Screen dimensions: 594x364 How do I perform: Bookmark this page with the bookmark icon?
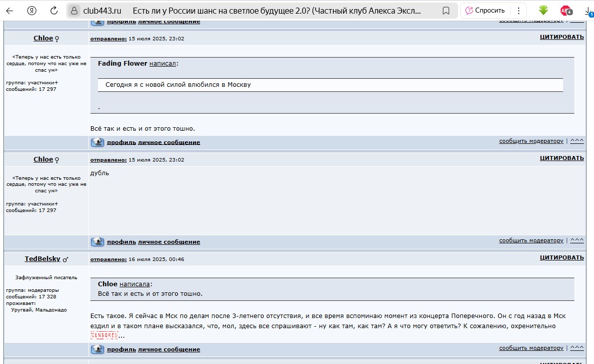pyautogui.click(x=446, y=11)
